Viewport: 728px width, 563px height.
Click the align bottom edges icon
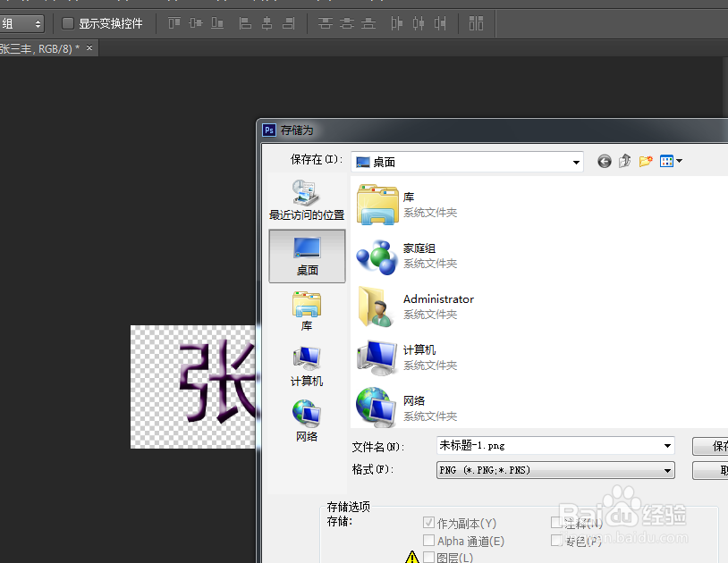pos(216,23)
